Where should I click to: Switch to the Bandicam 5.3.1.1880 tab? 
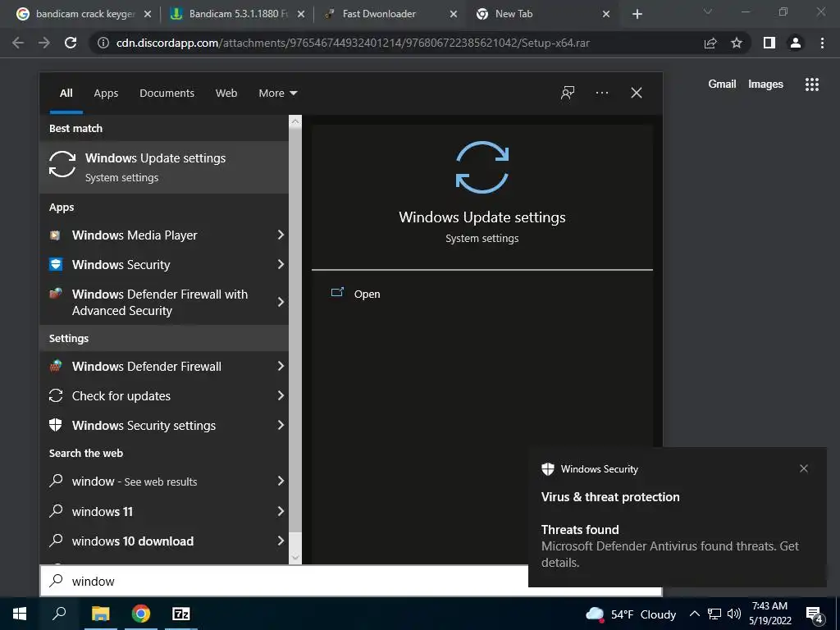[x=236, y=14]
